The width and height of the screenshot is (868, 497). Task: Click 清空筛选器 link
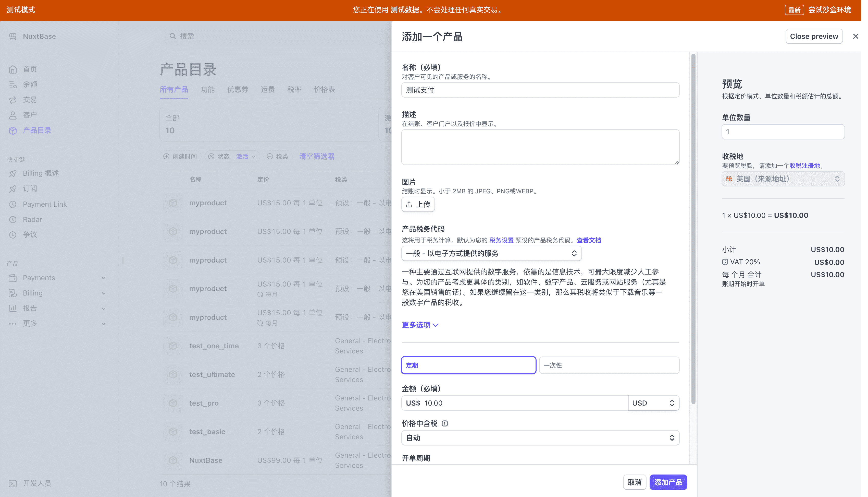(317, 156)
